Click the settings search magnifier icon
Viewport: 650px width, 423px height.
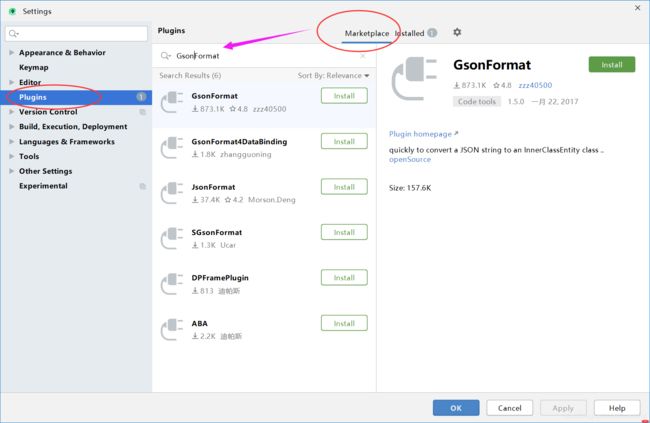click(14, 34)
